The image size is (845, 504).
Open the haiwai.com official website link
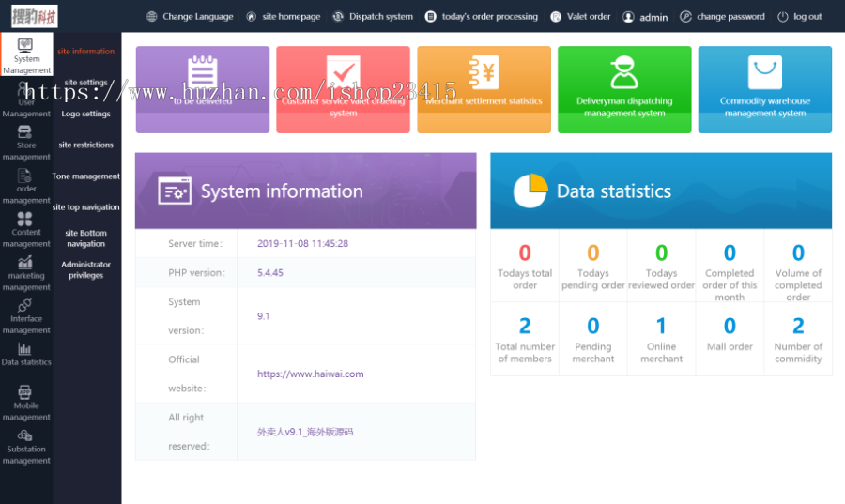310,374
